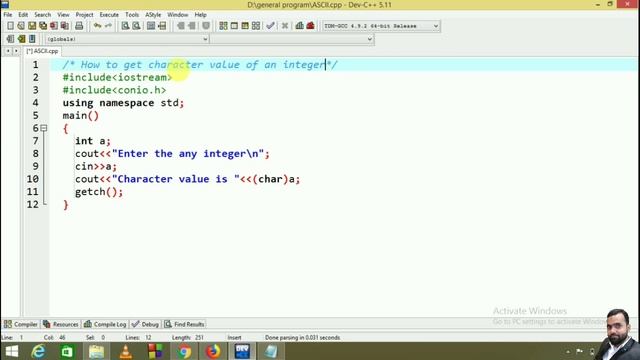Click the red Delete Profiling Information icon
This screenshot has height=360, width=640.
311,26
